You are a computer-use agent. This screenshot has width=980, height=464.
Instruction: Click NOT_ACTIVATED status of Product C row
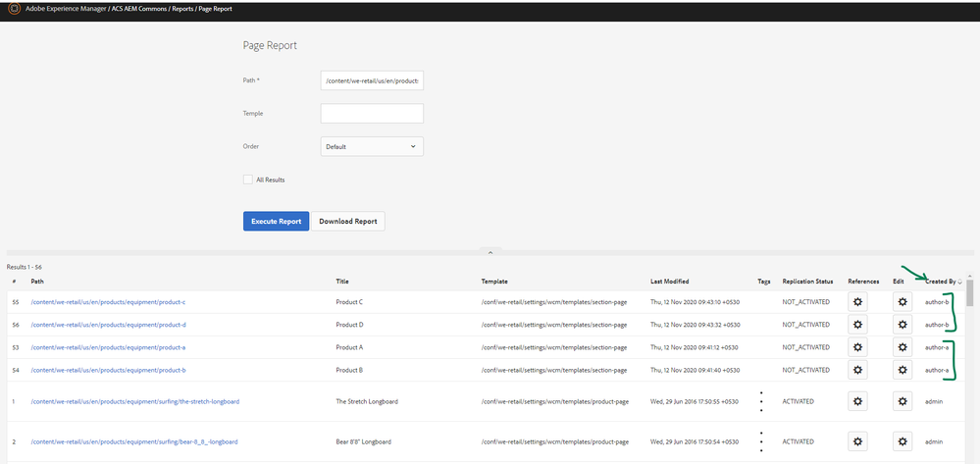805,302
